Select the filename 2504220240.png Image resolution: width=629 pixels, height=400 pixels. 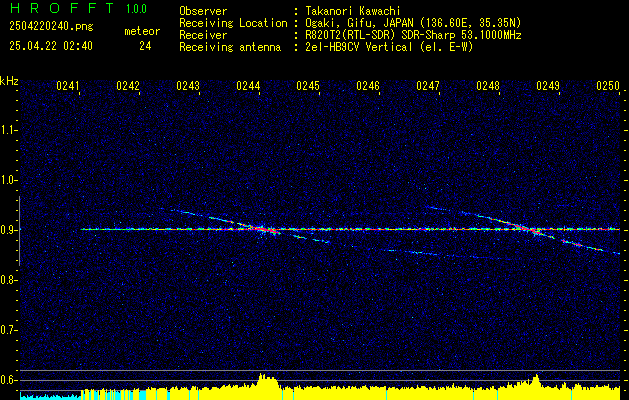coord(51,27)
